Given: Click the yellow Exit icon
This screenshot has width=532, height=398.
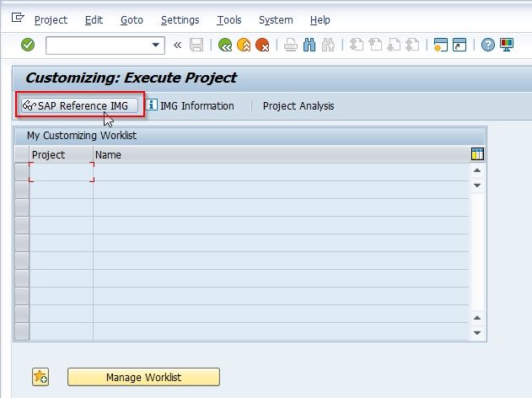Looking at the screenshot, I should pos(244,45).
